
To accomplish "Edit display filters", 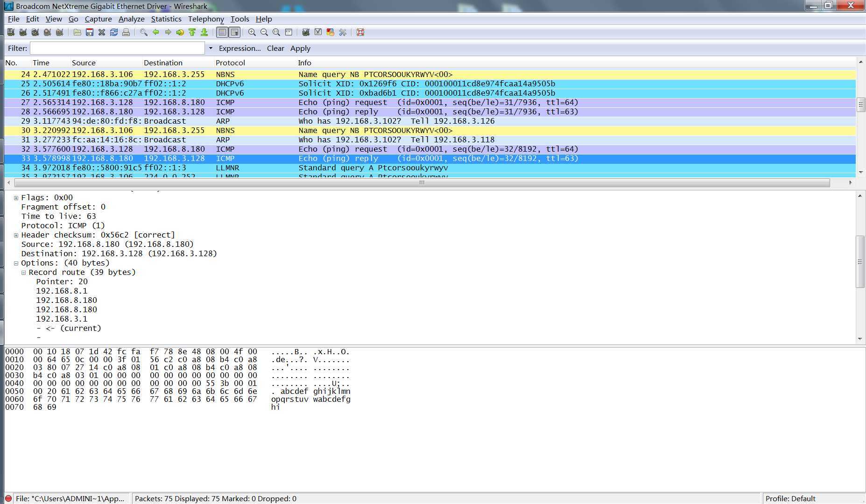I will click(x=318, y=32).
